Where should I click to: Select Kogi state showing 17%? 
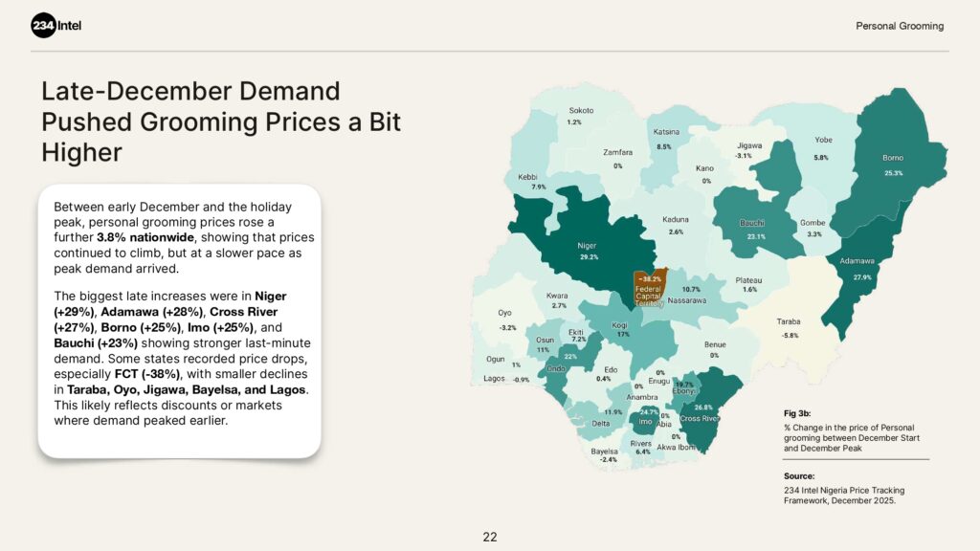point(621,329)
